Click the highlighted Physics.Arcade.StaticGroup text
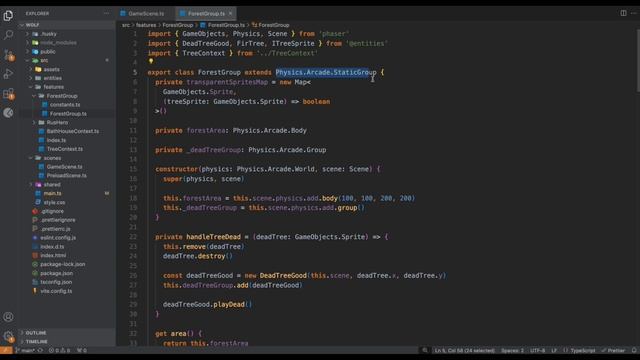Image resolution: width=640 pixels, height=360 pixels. click(x=326, y=73)
